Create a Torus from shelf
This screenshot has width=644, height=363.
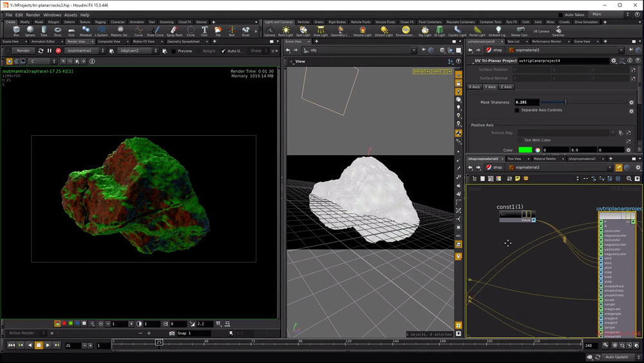pos(57,31)
